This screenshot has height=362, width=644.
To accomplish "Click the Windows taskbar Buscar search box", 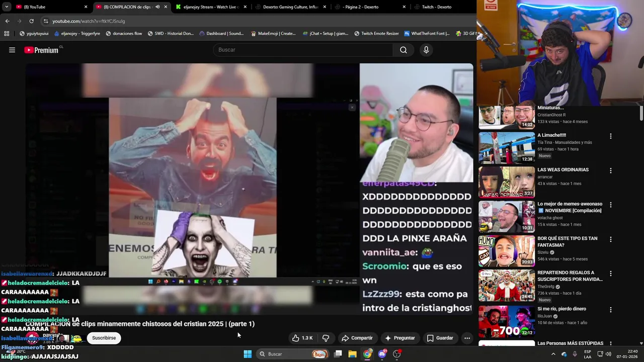I will pyautogui.click(x=292, y=354).
